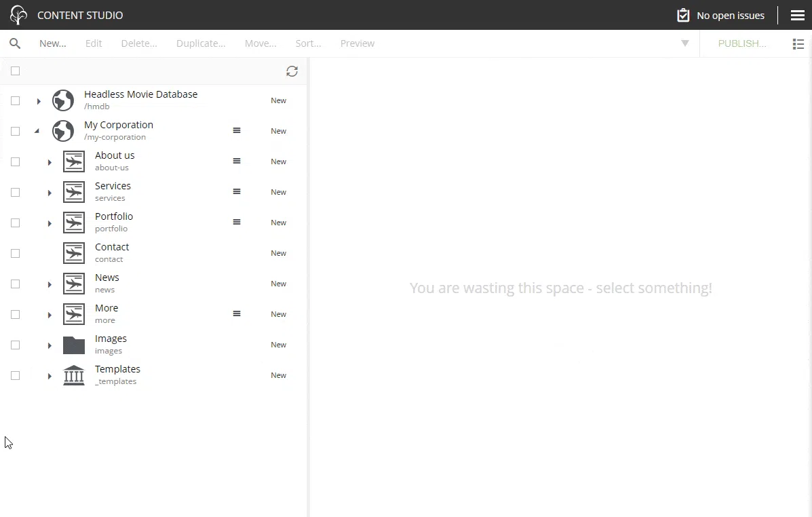Click Duplicate... in the toolbar

pyautogui.click(x=201, y=43)
